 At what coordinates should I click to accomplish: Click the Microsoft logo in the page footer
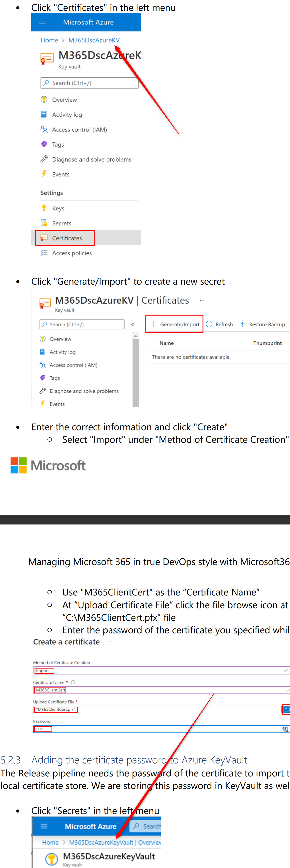[48, 465]
